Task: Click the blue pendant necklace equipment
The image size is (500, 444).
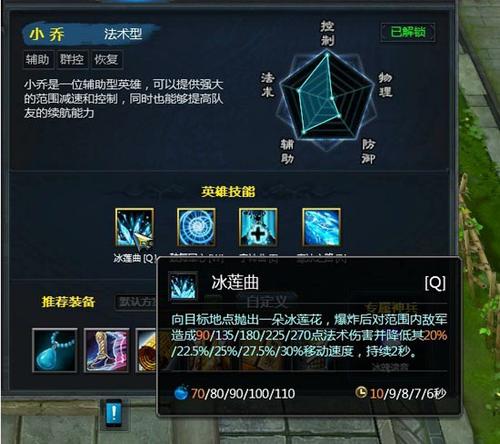Action: (x=55, y=350)
